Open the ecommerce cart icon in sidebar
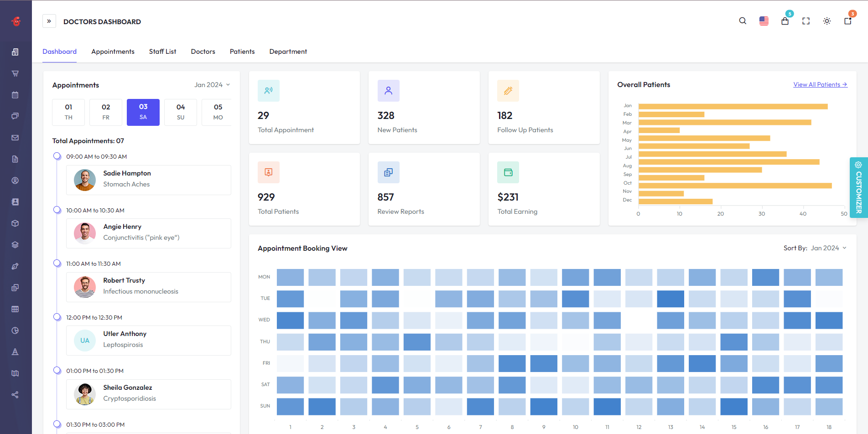 point(15,73)
